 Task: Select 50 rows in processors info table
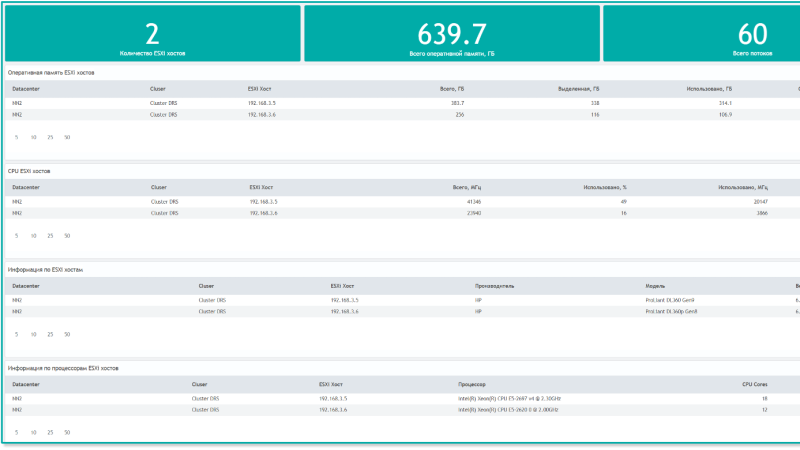coord(67,433)
